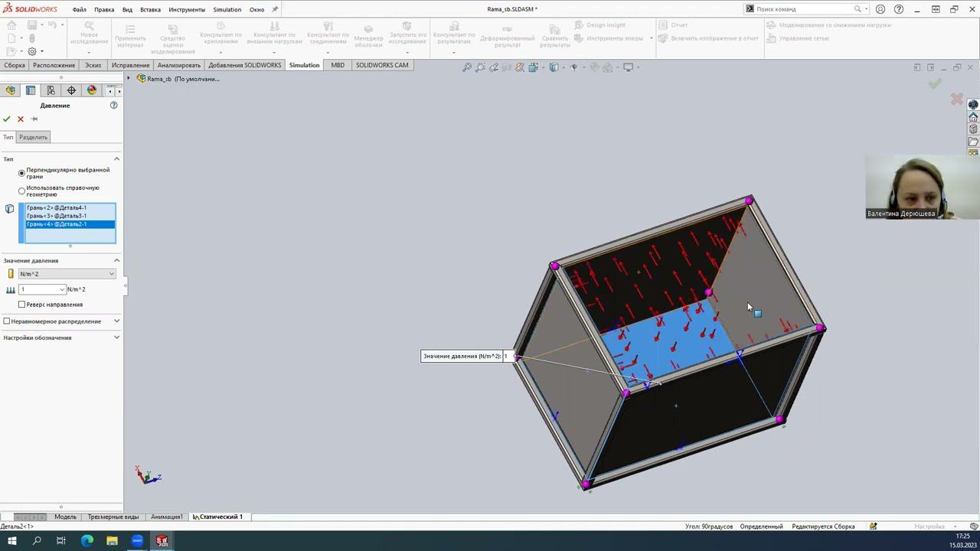This screenshot has width=980, height=551.
Task: Open FeatureManager design tree tab
Action: pyautogui.click(x=11, y=90)
